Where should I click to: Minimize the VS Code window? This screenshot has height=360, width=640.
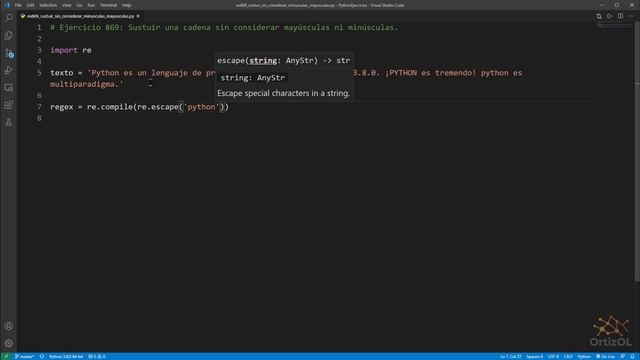click(602, 5)
